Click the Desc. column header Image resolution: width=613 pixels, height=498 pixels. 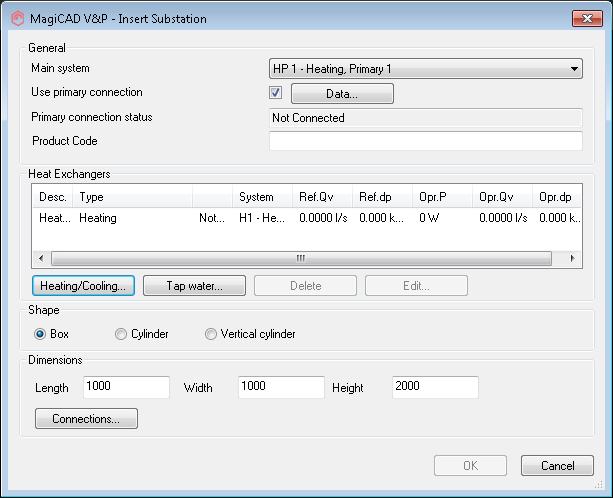52,197
